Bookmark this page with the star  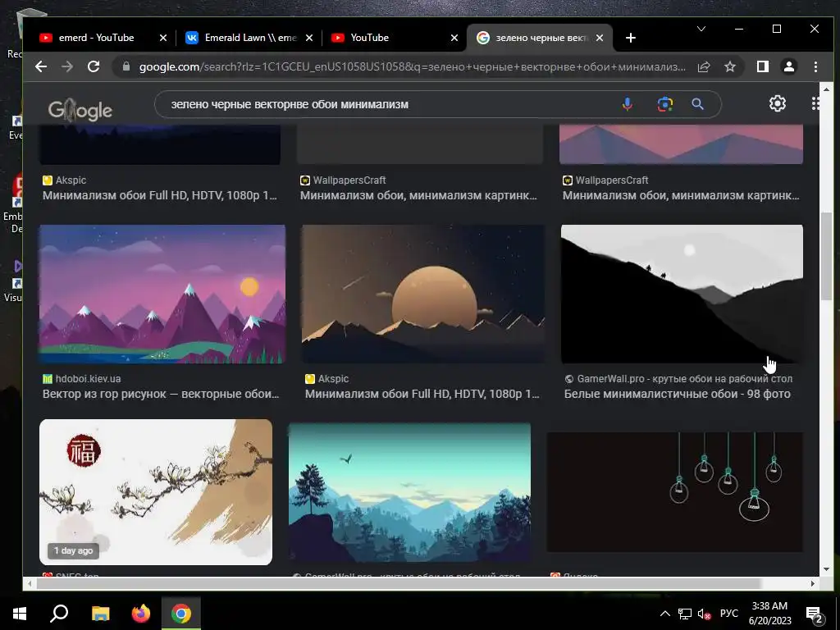click(729, 66)
